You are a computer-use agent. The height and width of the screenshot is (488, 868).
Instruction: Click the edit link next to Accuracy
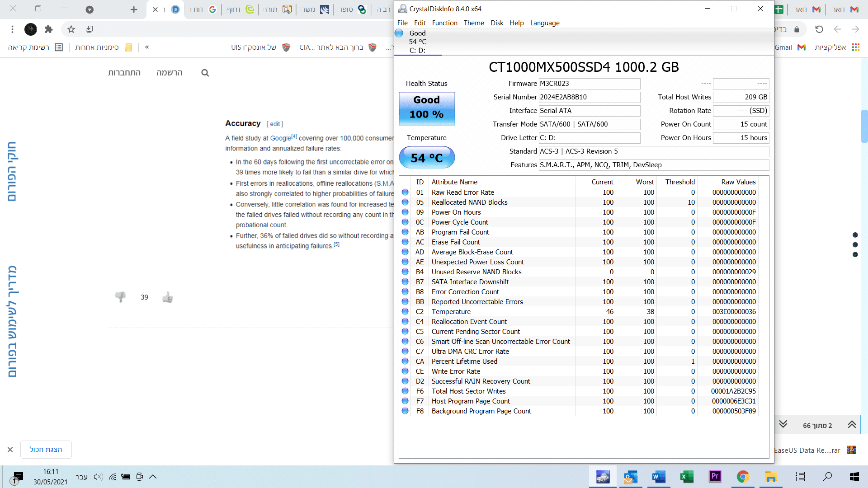tap(275, 124)
